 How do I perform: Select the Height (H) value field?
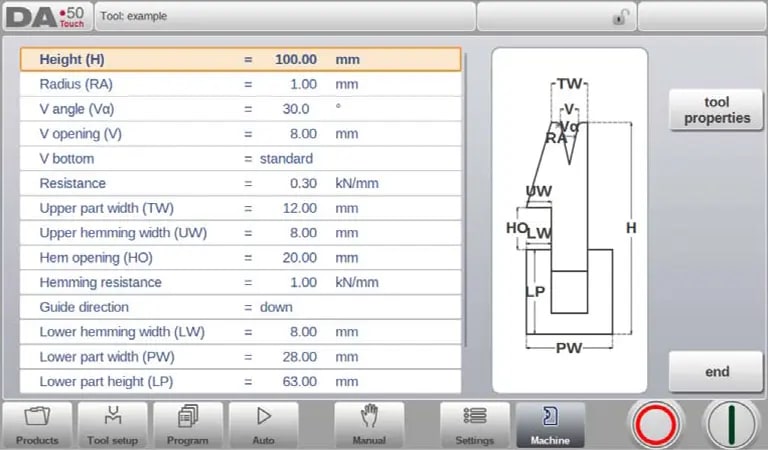[x=296, y=60]
